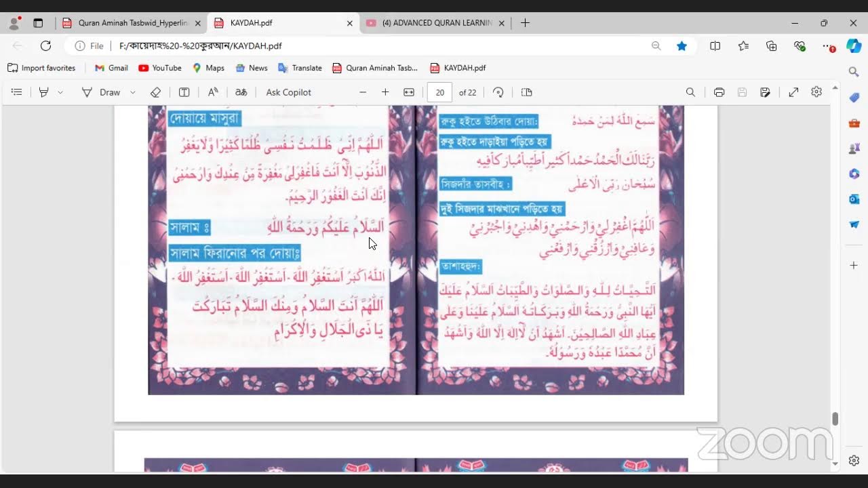The height and width of the screenshot is (488, 868).
Task: Open a new browser tab
Action: pos(525,23)
